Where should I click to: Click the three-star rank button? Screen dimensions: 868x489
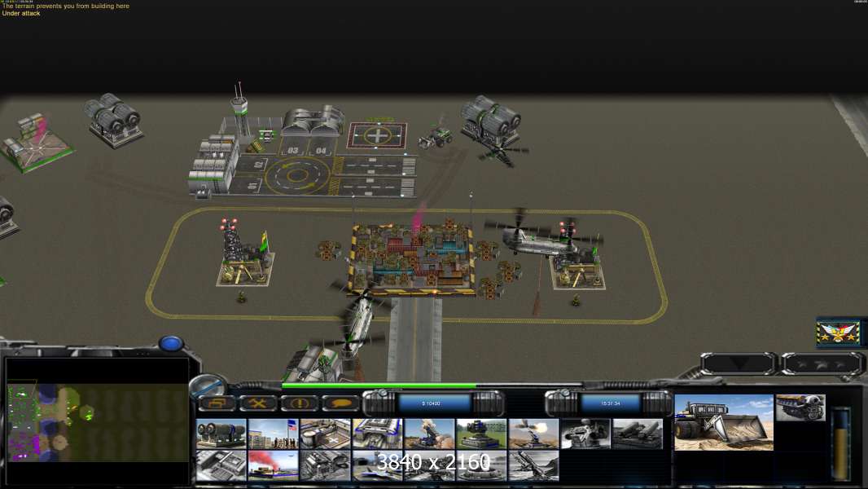(x=822, y=363)
